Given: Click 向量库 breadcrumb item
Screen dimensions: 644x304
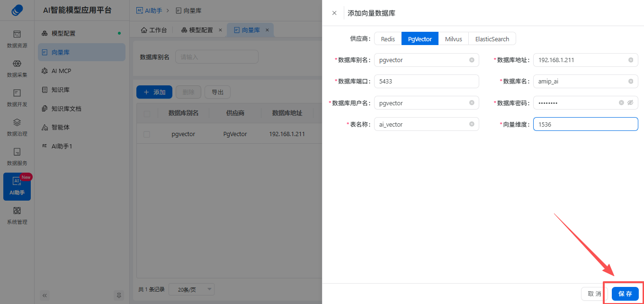Looking at the screenshot, I should [x=188, y=10].
